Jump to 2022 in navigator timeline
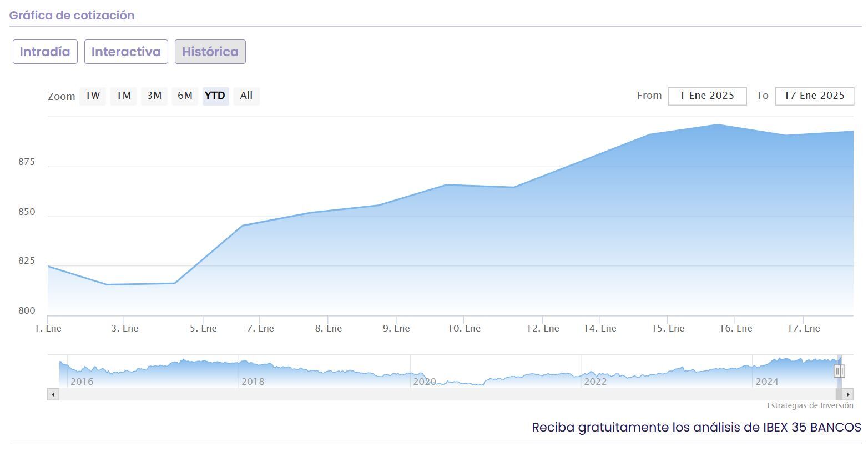This screenshot has height=456, width=868. (596, 382)
